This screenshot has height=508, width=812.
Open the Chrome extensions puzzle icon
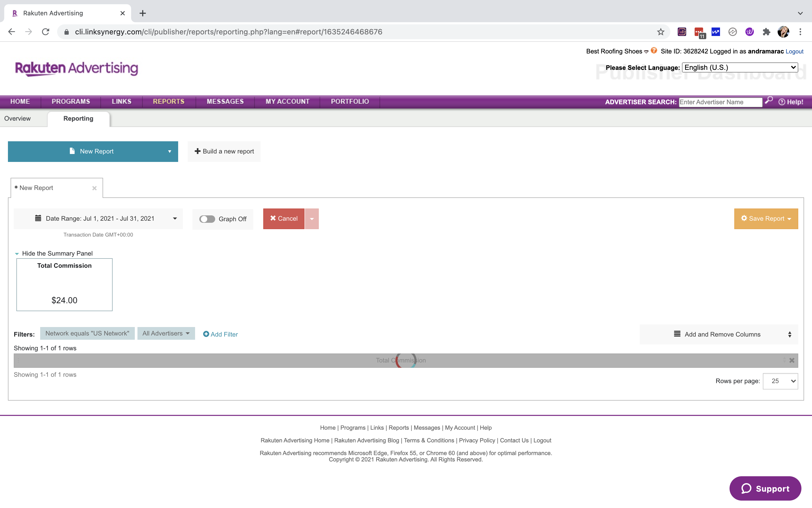[x=766, y=31]
